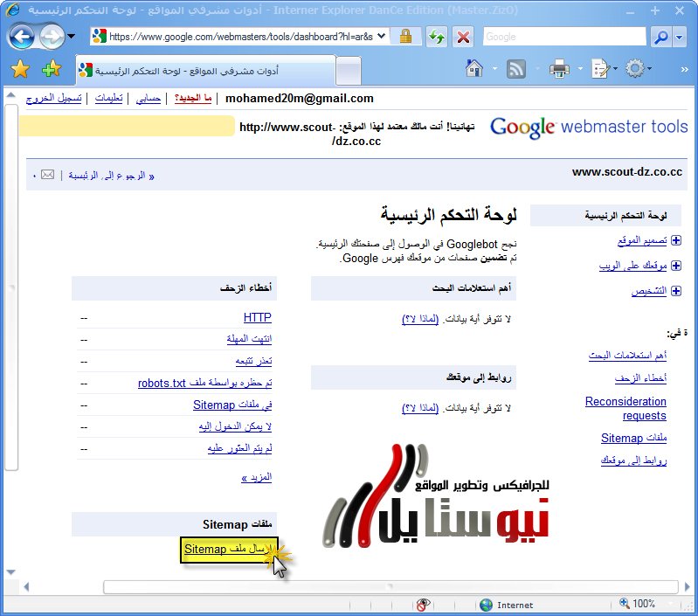Click the browser Forward arrow button
The height and width of the screenshot is (616, 698).
point(52,37)
